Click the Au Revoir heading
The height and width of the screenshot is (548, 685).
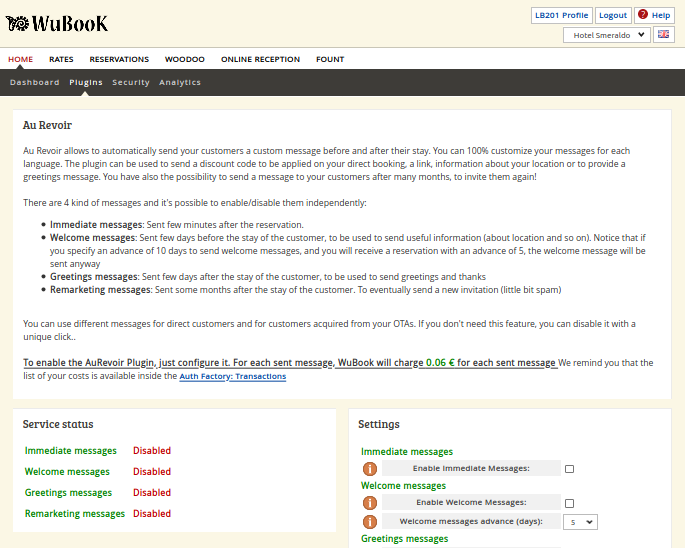pos(47,125)
